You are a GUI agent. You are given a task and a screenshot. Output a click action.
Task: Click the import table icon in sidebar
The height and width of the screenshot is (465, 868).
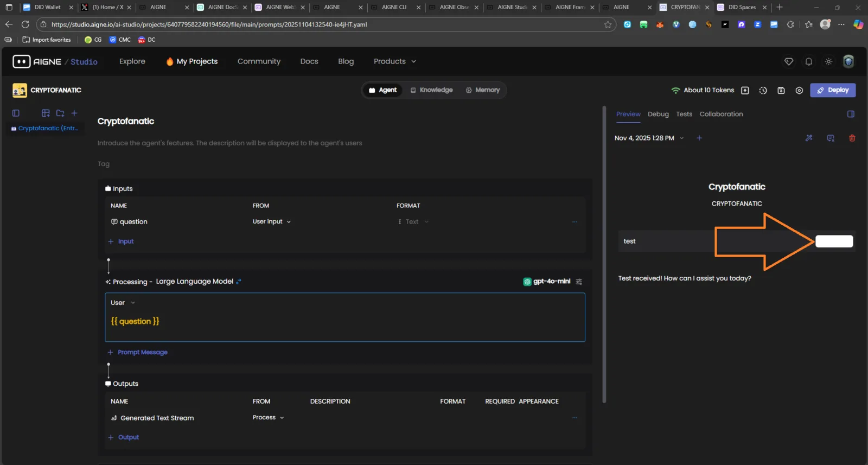pos(46,113)
